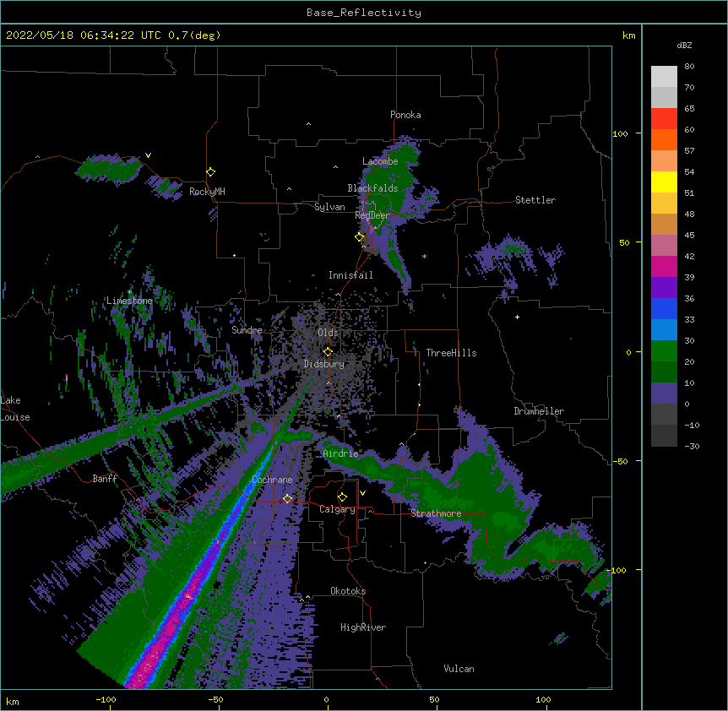Click the RockyMH town label
The width and height of the screenshot is (728, 711).
tap(207, 192)
